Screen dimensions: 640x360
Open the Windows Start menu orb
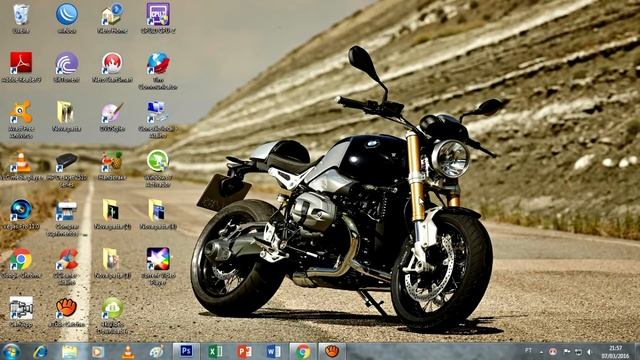pyautogui.click(x=11, y=351)
